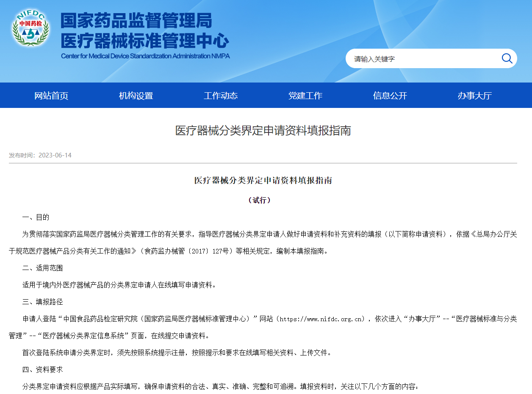Click the section heading 四、资料要求
Viewport: 532px width, 394px height.
pos(42,369)
